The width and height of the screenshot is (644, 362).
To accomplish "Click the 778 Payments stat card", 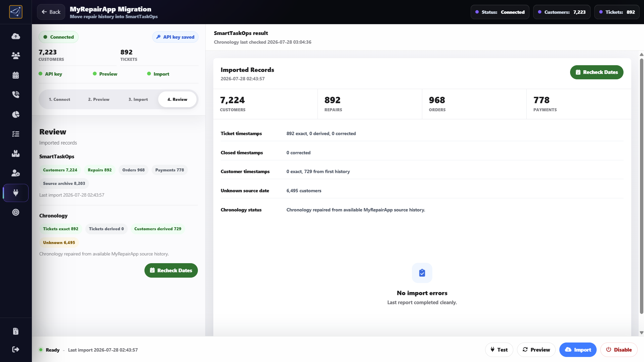I will click(579, 104).
